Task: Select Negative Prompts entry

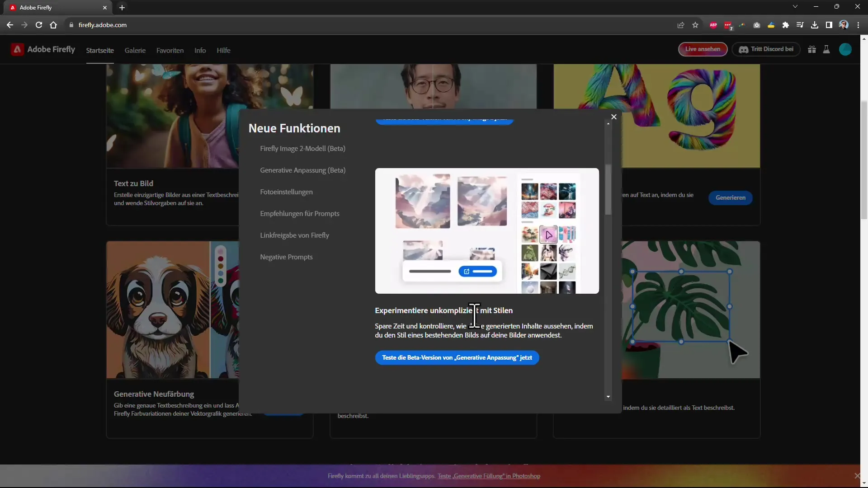Action: (x=286, y=257)
